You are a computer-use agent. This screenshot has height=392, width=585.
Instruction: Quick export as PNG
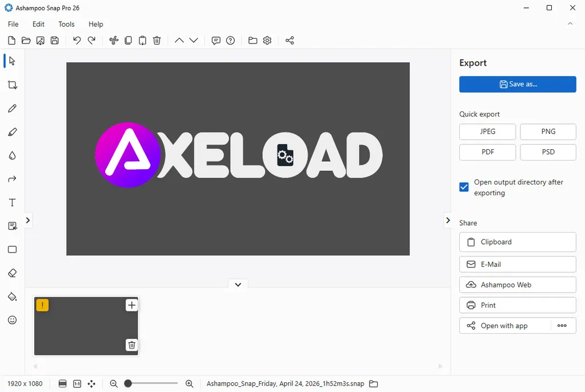pyautogui.click(x=548, y=131)
